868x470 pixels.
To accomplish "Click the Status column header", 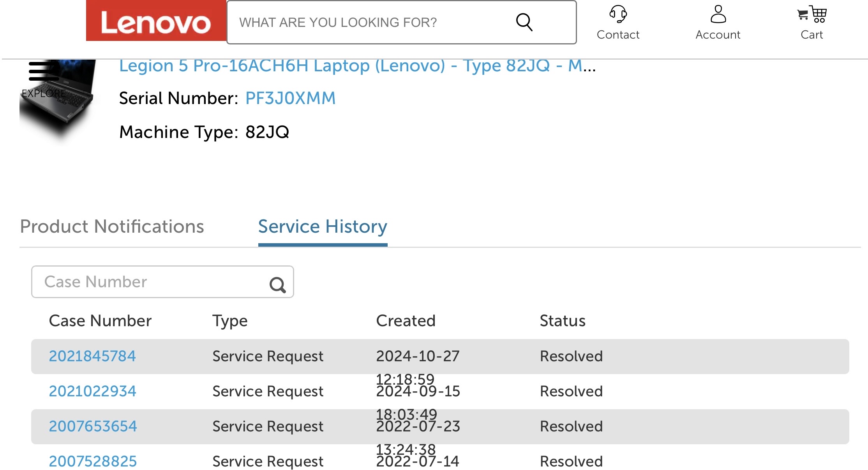I will 562,321.
